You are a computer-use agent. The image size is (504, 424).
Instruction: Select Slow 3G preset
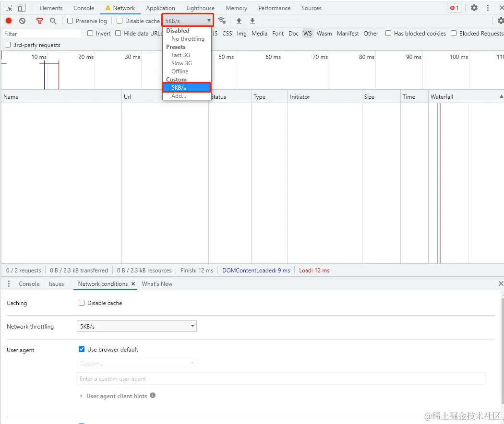(x=181, y=63)
